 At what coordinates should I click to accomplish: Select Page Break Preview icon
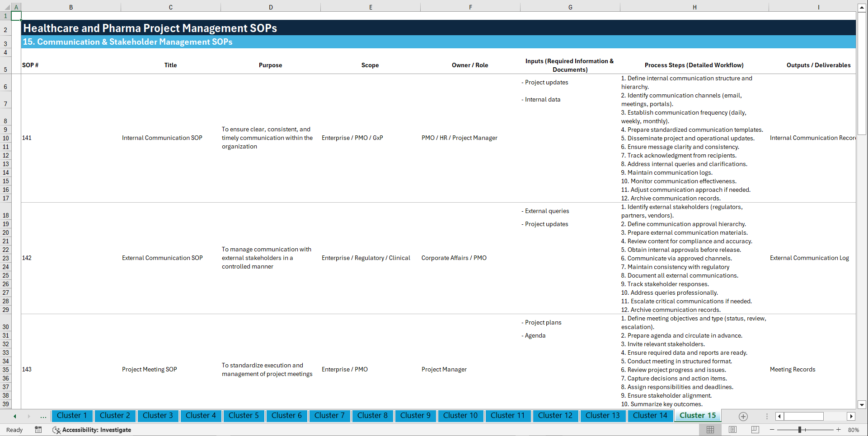coord(755,430)
